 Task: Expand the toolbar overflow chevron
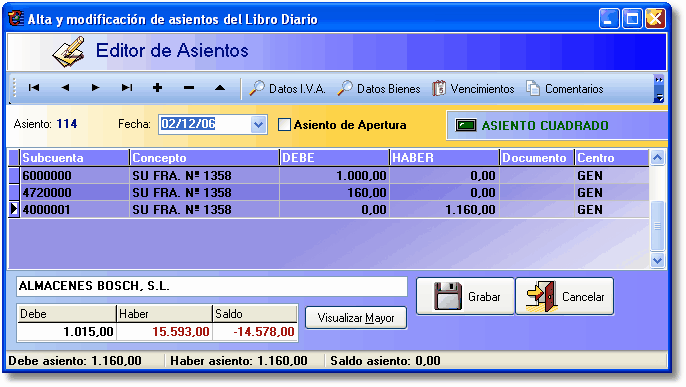(659, 89)
